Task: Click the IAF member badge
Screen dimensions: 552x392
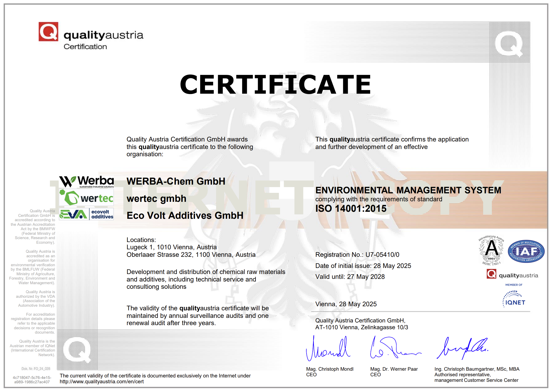Action: click(x=526, y=251)
